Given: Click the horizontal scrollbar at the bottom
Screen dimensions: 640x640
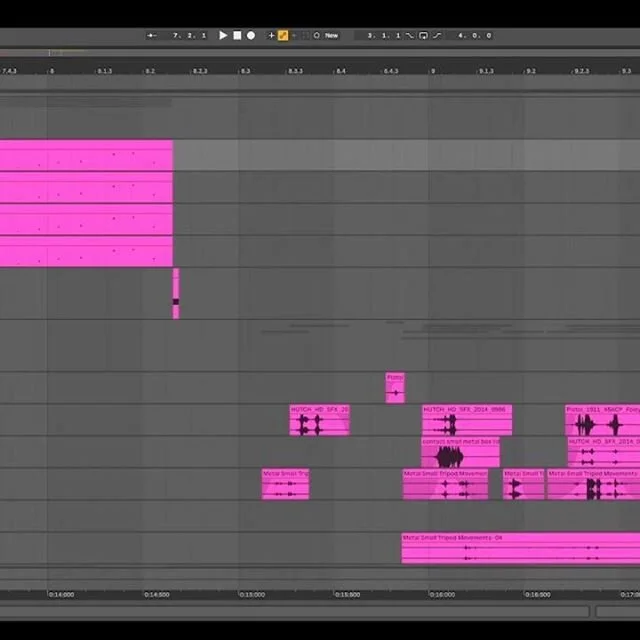Looking at the screenshot, I should (x=294, y=611).
